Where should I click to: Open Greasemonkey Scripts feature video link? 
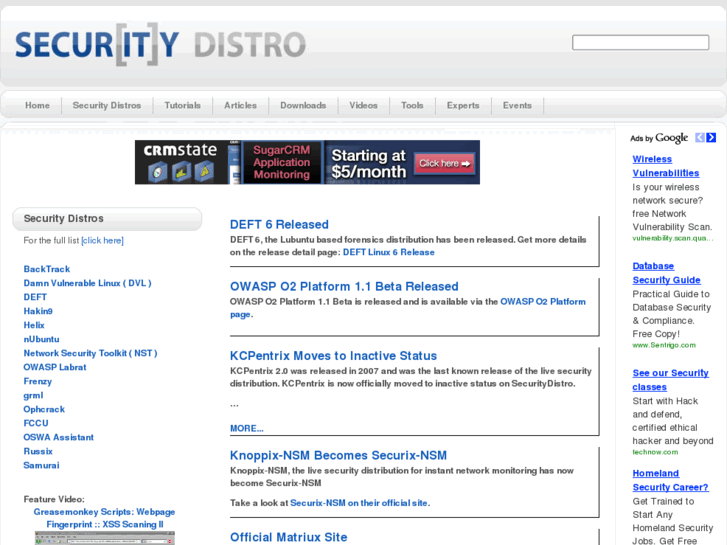point(104,518)
